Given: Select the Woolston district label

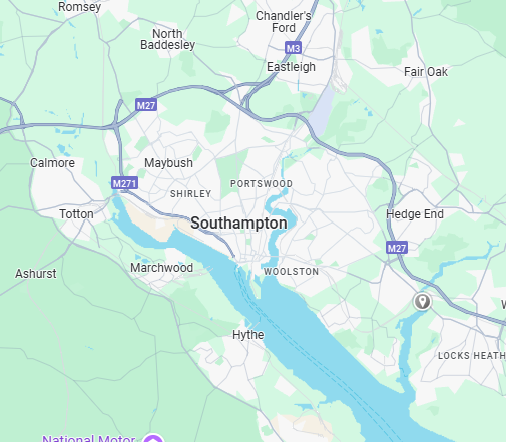Looking at the screenshot, I should (x=292, y=272).
